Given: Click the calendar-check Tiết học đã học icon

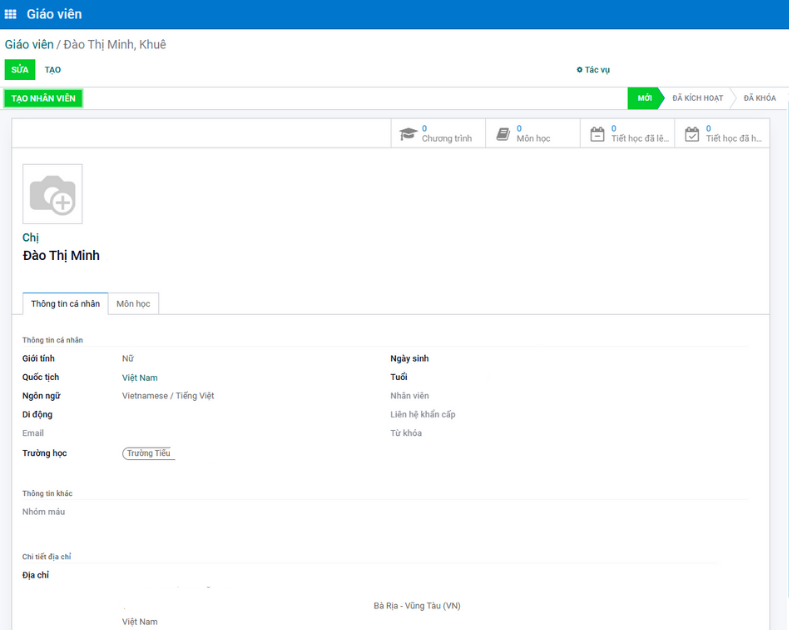Looking at the screenshot, I should (692, 134).
